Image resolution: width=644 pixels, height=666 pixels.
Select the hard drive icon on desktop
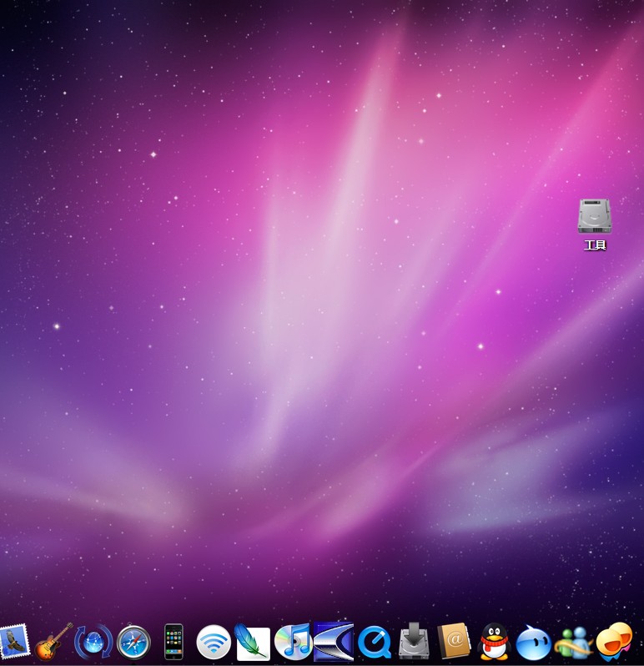[594, 216]
